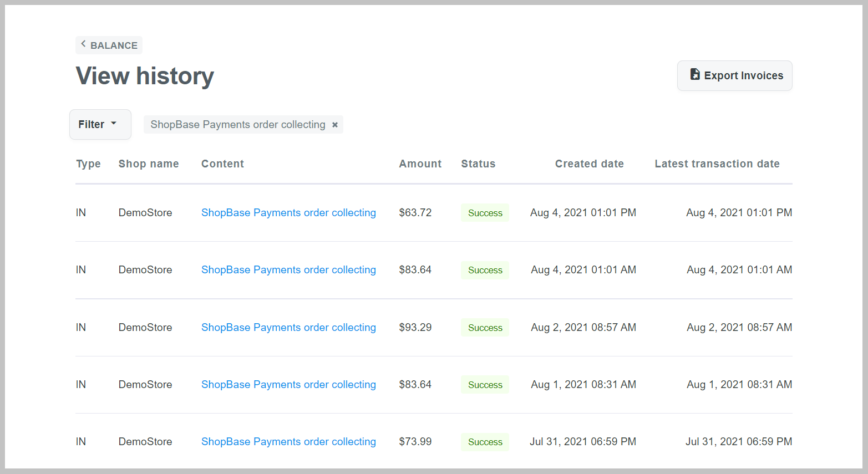Screen dimensions: 868x474
Task: Click the Shop name column header
Action: point(149,164)
